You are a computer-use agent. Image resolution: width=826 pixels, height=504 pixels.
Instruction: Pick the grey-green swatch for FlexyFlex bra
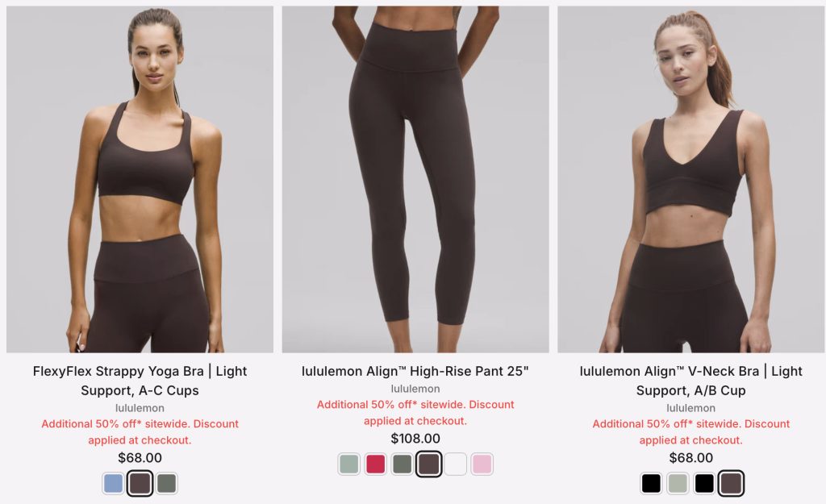(166, 483)
